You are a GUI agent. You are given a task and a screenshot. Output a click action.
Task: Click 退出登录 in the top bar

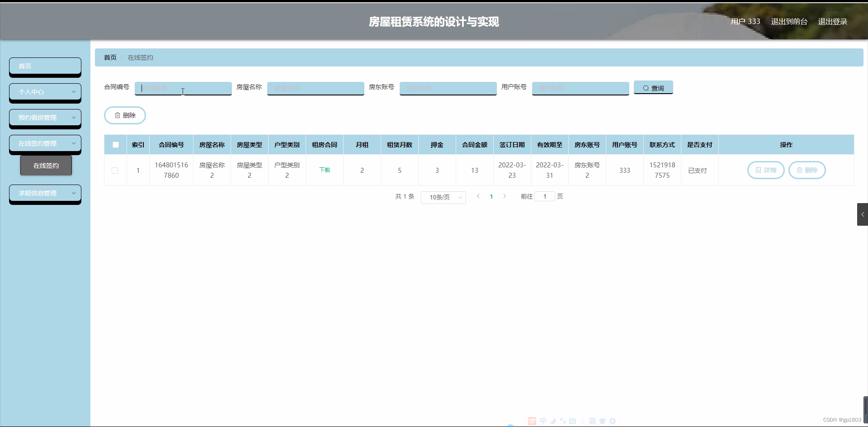click(833, 21)
